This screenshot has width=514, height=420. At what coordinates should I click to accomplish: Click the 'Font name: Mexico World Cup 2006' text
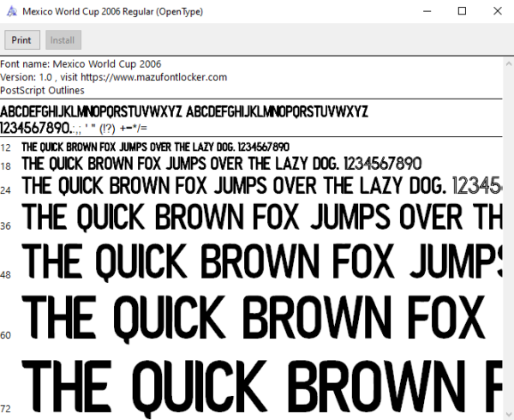pos(81,63)
